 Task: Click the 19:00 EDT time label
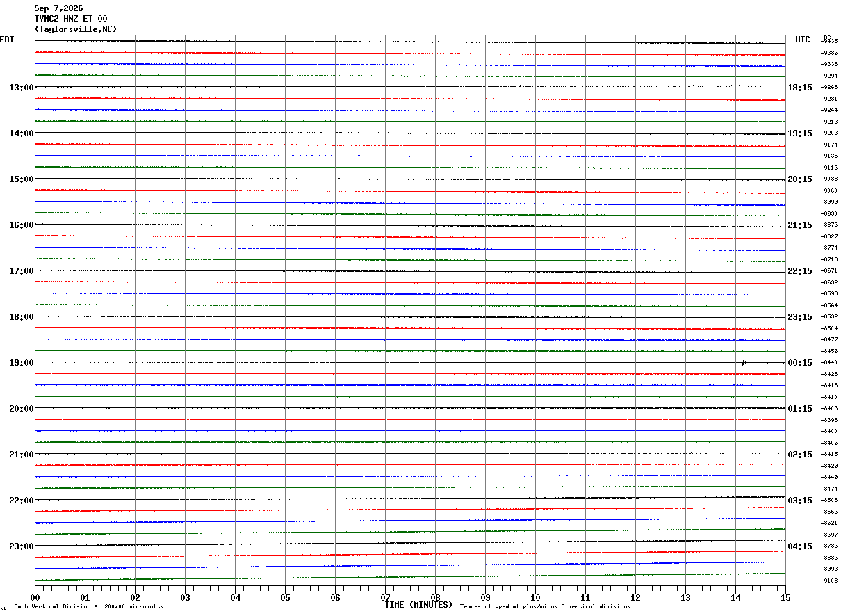21,363
